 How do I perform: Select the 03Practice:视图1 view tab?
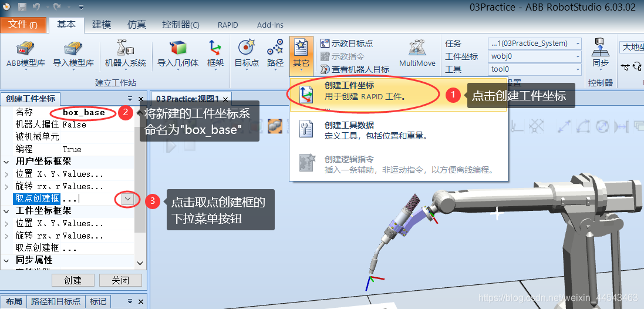pos(187,99)
